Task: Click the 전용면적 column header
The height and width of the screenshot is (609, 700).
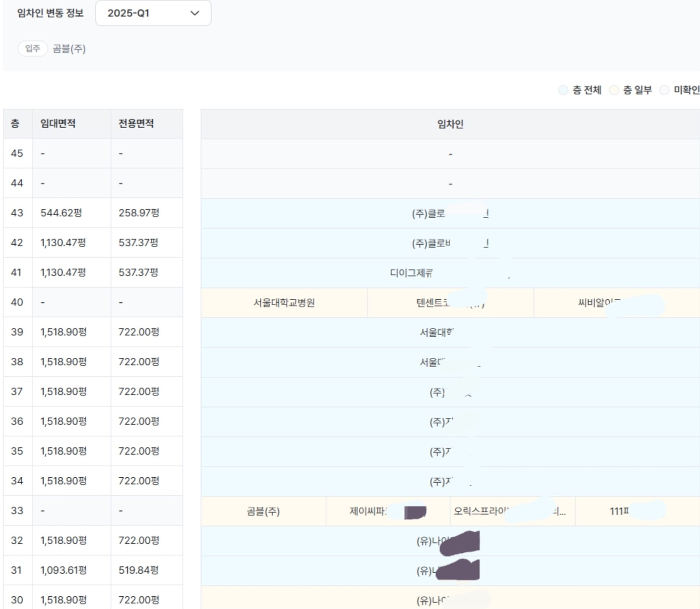Action: [147, 124]
